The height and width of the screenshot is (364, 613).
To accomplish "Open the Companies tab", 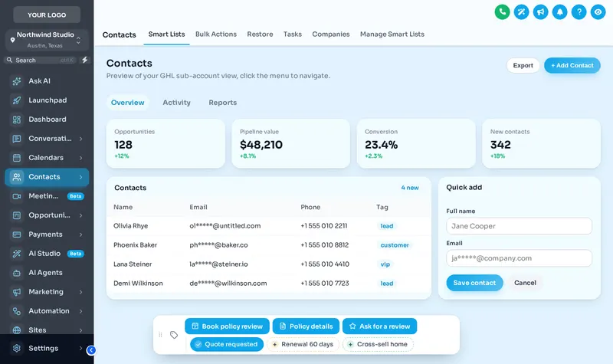I will [331, 34].
